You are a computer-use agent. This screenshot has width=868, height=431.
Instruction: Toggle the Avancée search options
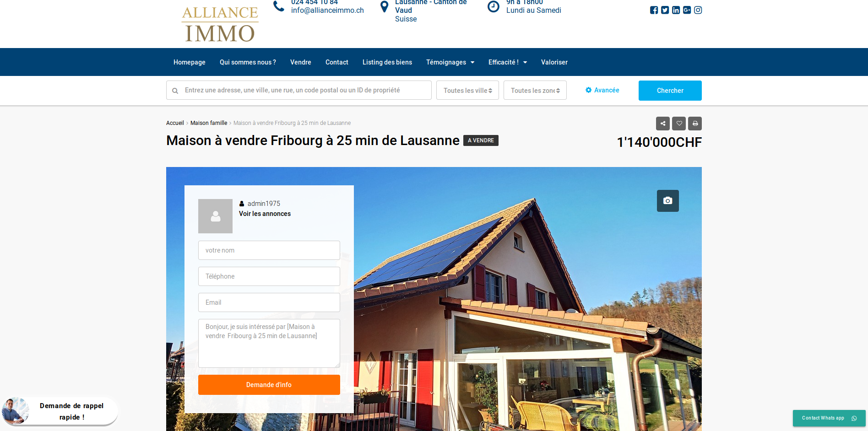602,90
